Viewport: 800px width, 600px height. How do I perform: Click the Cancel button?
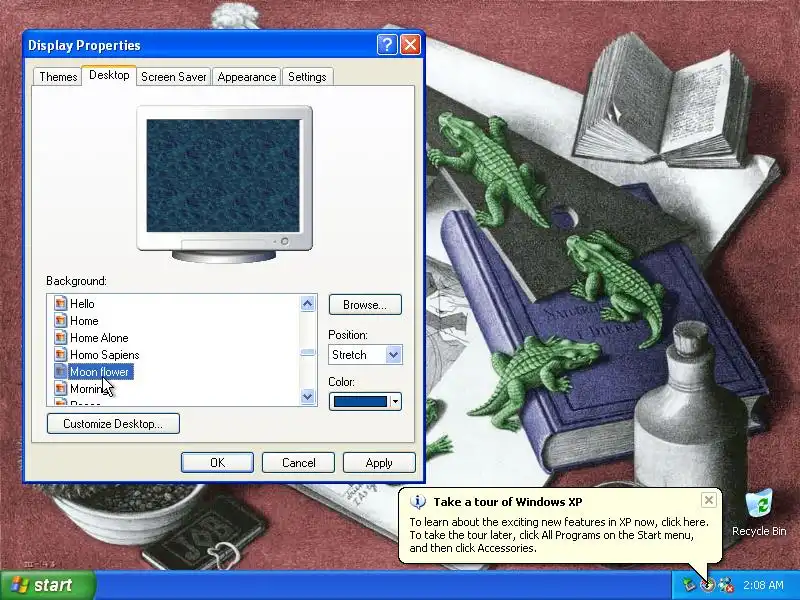pyautogui.click(x=298, y=463)
